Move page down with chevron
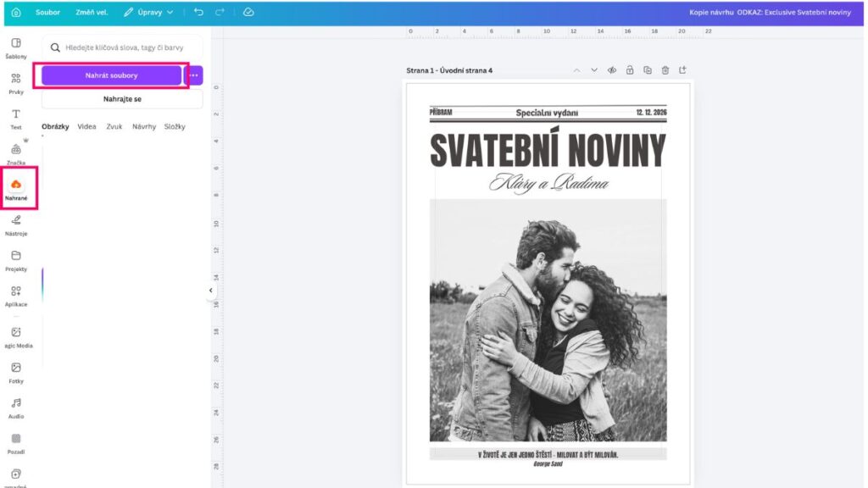This screenshot has height=488, width=868. [x=594, y=70]
